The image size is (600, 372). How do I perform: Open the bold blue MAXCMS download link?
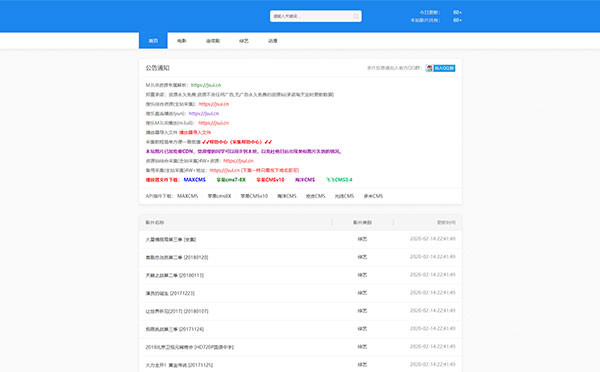[195, 179]
